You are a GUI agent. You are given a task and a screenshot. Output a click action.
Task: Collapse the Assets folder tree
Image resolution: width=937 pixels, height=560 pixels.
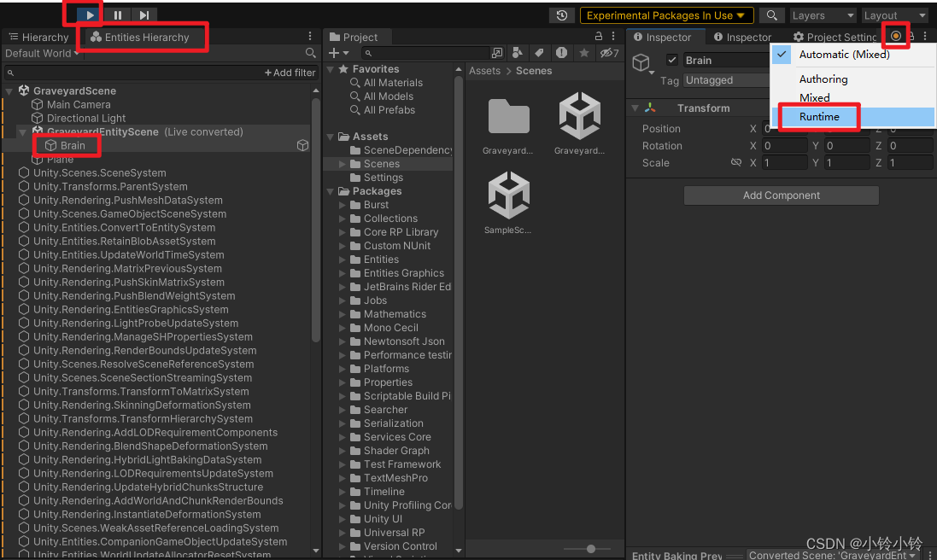coord(331,137)
